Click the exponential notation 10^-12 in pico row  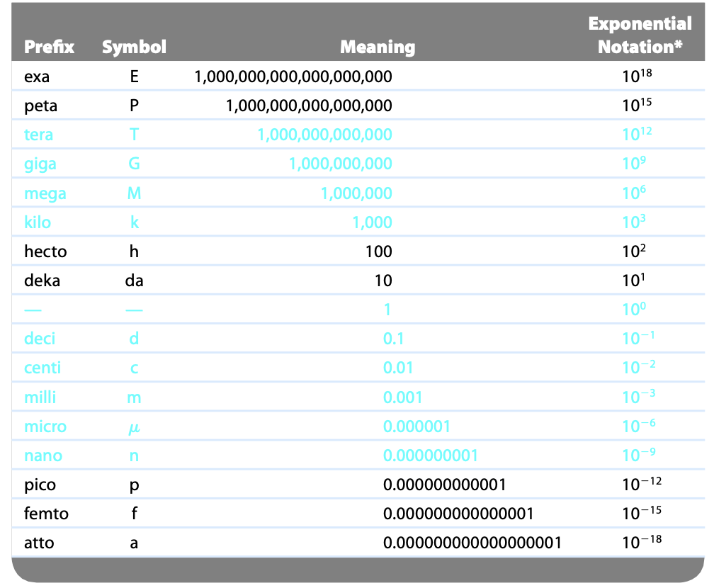642,484
